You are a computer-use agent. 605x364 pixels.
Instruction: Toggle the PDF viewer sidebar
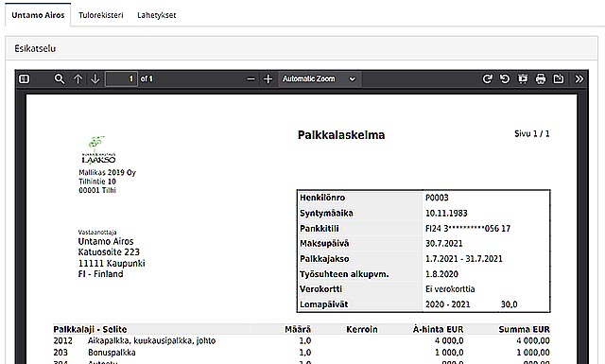tap(24, 79)
